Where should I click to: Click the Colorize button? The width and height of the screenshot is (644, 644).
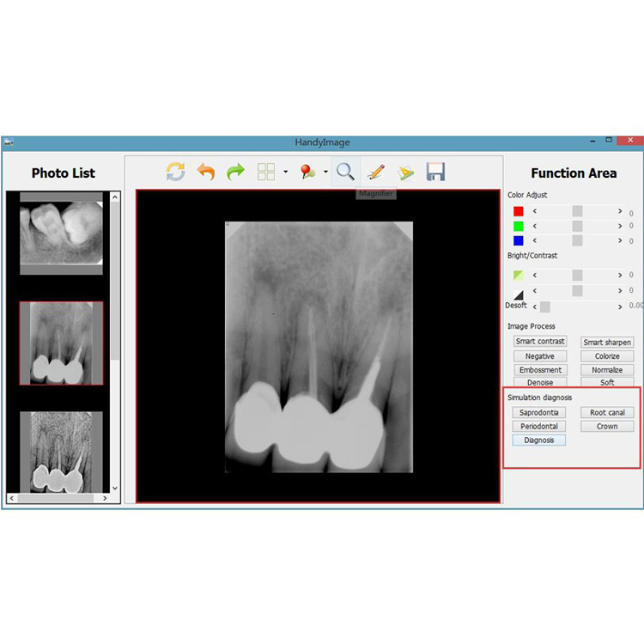[607, 356]
